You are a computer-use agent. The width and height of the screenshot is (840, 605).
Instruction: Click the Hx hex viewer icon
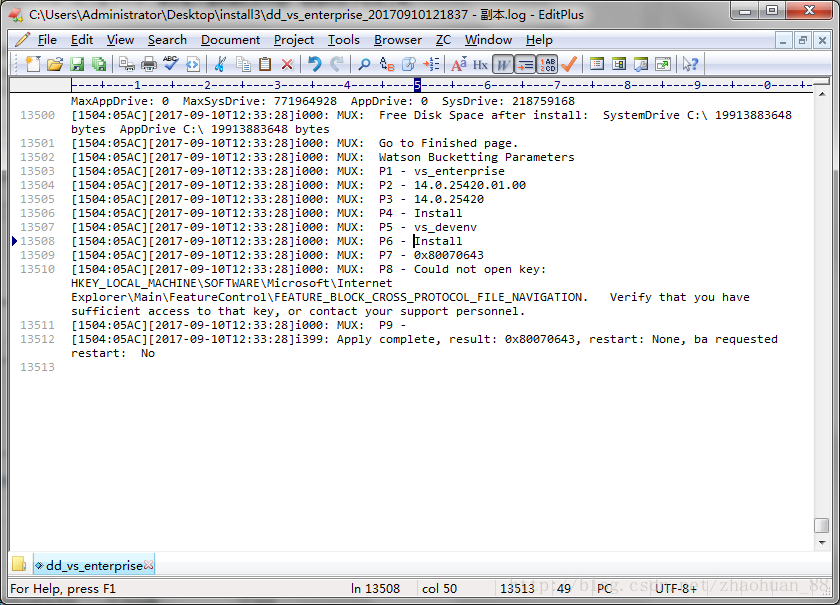481,64
